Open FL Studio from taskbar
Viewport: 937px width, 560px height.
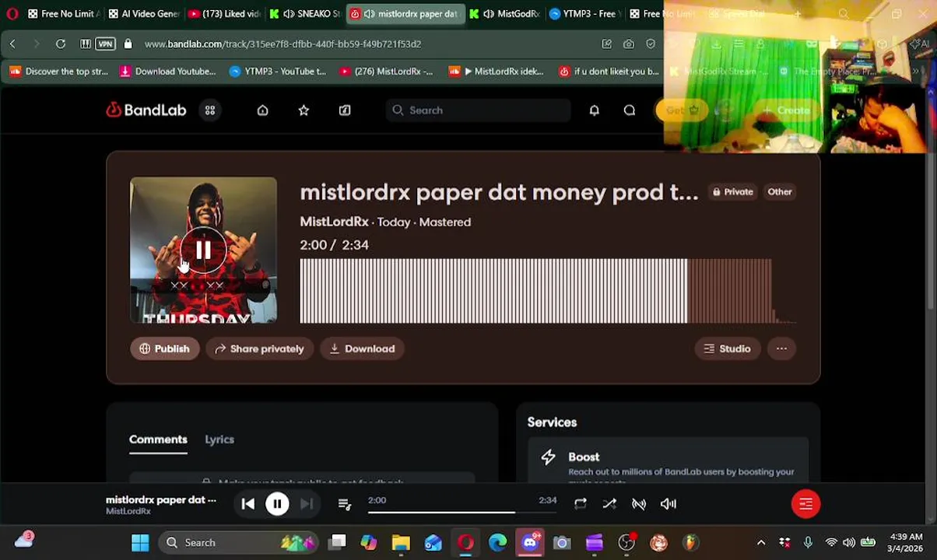click(x=690, y=542)
